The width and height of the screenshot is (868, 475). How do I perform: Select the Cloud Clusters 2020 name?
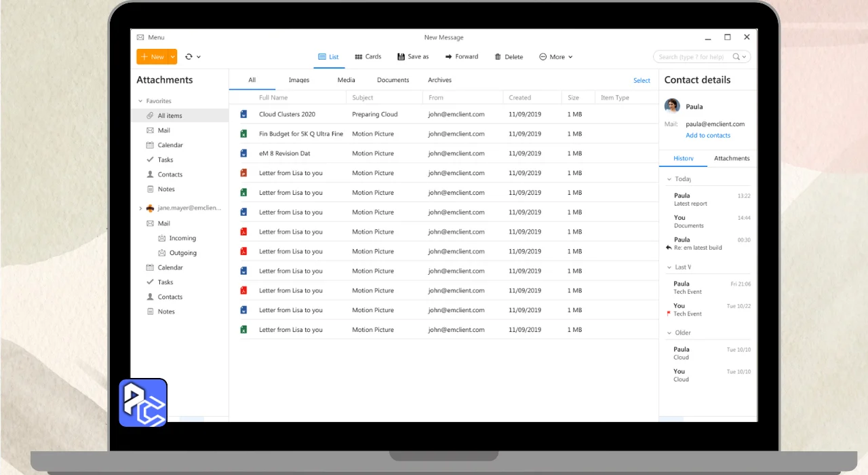(287, 114)
